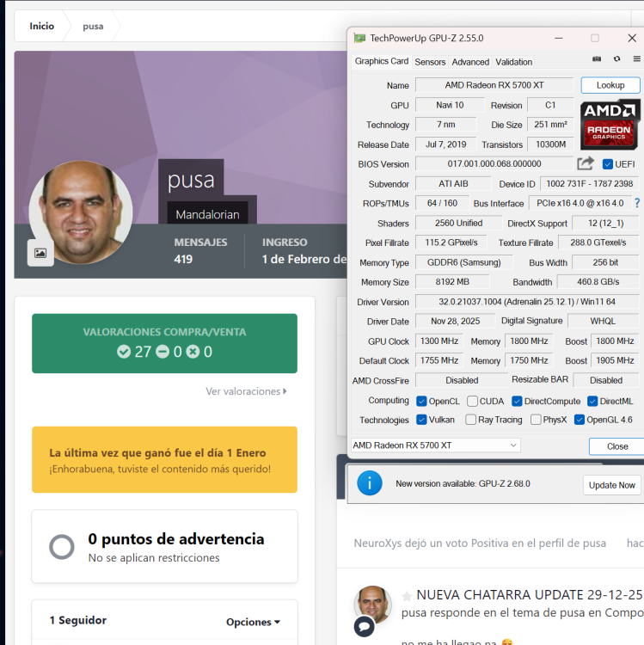644x645 pixels.
Task: Click the star next to NUEVA CHATARRA
Action: click(407, 596)
